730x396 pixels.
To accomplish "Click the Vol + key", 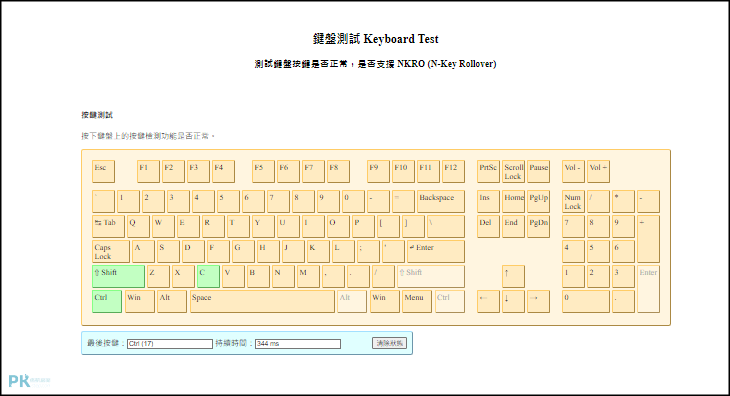I will pos(598,171).
